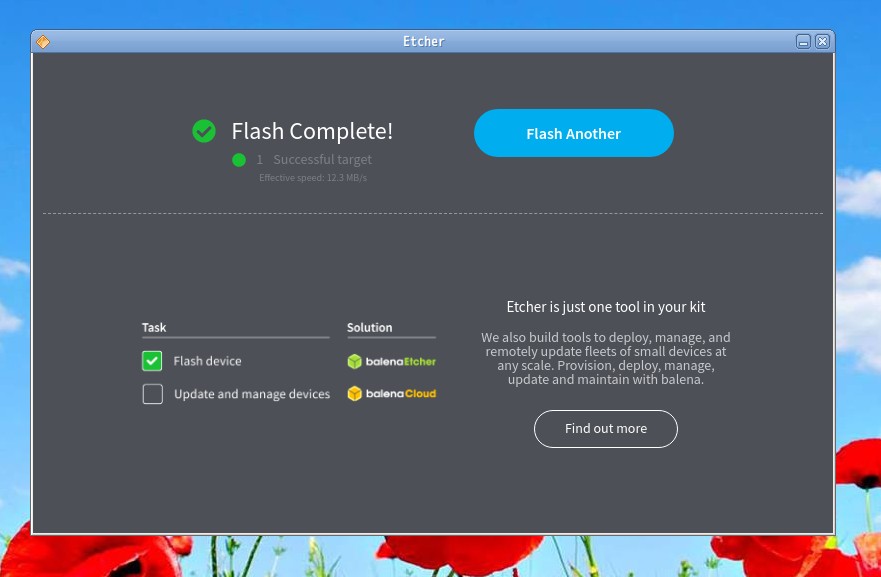Close the Etcher window
The image size is (881, 577).
click(822, 41)
